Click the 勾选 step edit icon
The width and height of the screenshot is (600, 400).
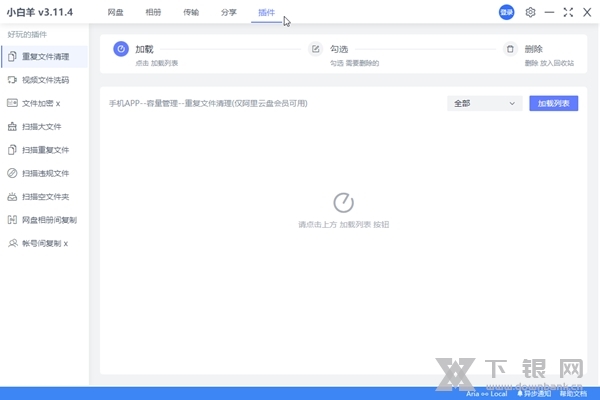[x=315, y=49]
